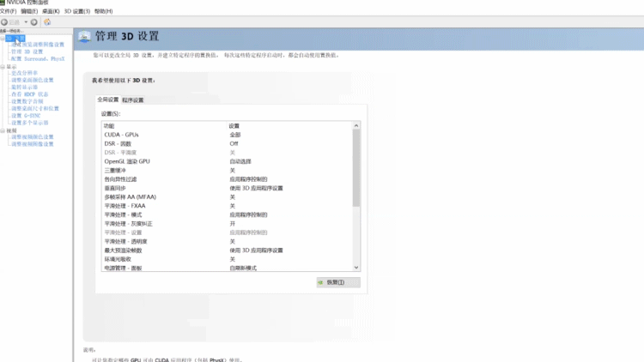This screenshot has height=362, width=644.
Task: Click the 自动选择 value for OpenGL 渲染 GPU
Action: 240,161
